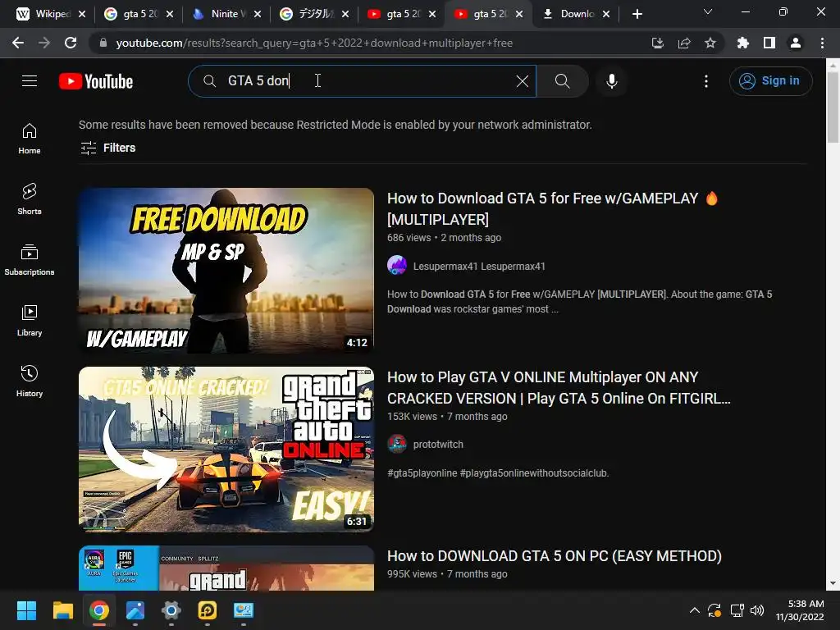Reload the current page
This screenshot has width=840, height=630.
(71, 43)
